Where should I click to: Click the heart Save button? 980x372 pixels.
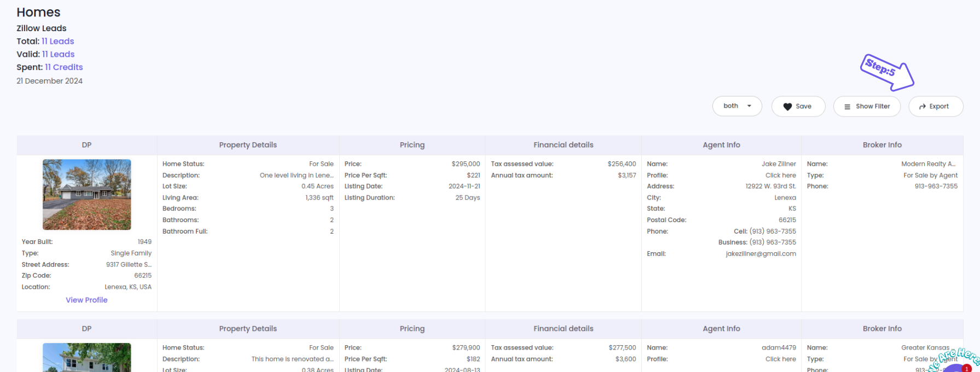coord(798,106)
